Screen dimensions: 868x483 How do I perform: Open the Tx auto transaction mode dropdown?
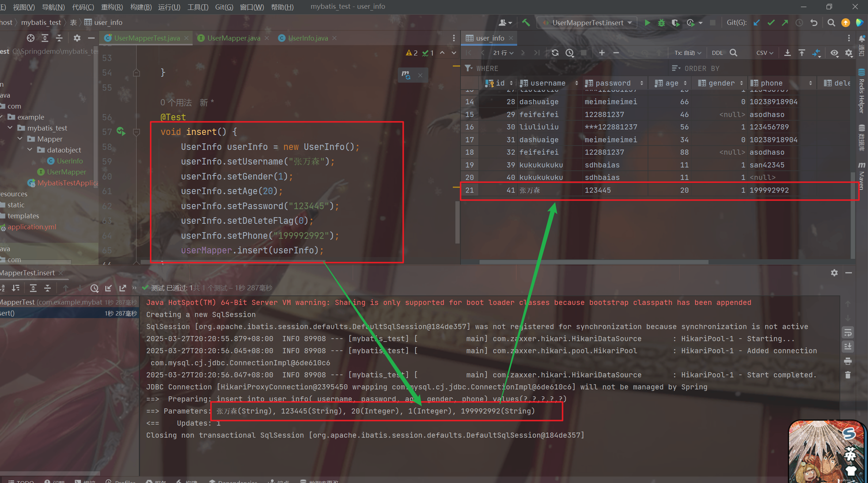click(x=687, y=53)
